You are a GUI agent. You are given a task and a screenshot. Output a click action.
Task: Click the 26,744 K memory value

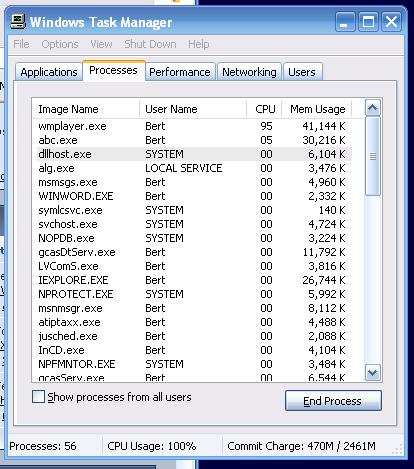324,280
